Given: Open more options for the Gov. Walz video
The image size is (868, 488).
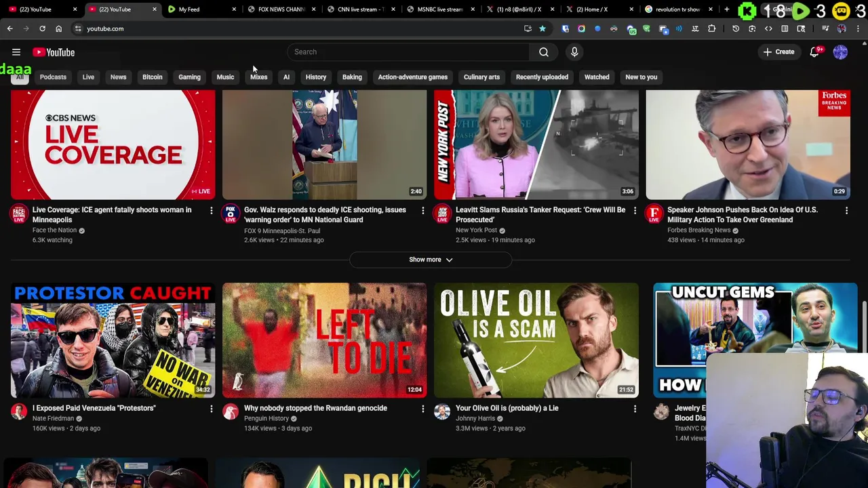Looking at the screenshot, I should pyautogui.click(x=422, y=211).
